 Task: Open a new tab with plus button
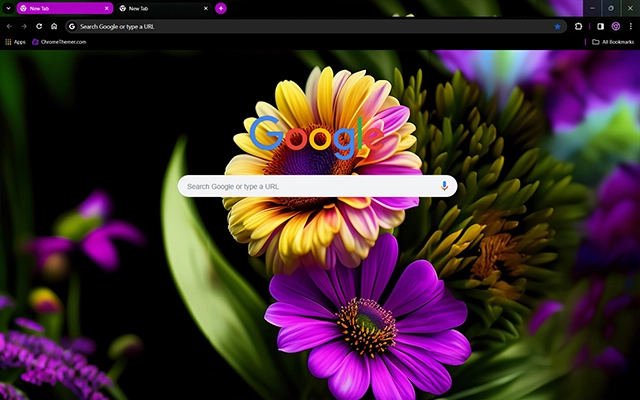point(221,8)
